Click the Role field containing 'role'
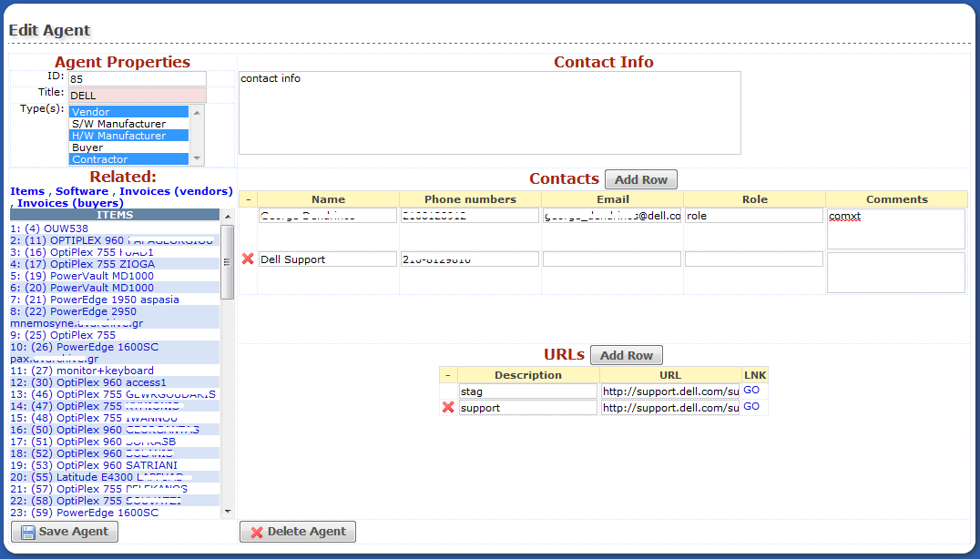 point(754,216)
